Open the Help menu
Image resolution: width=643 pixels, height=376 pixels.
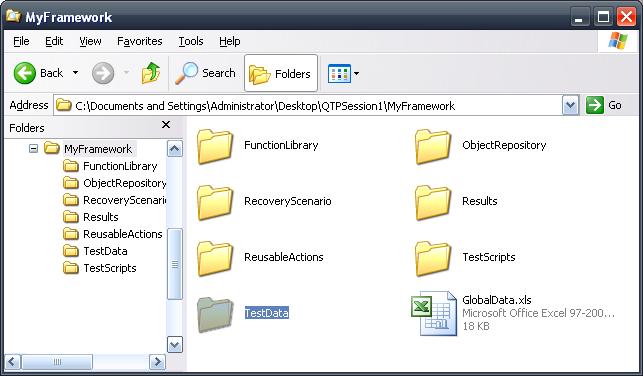tap(230, 41)
